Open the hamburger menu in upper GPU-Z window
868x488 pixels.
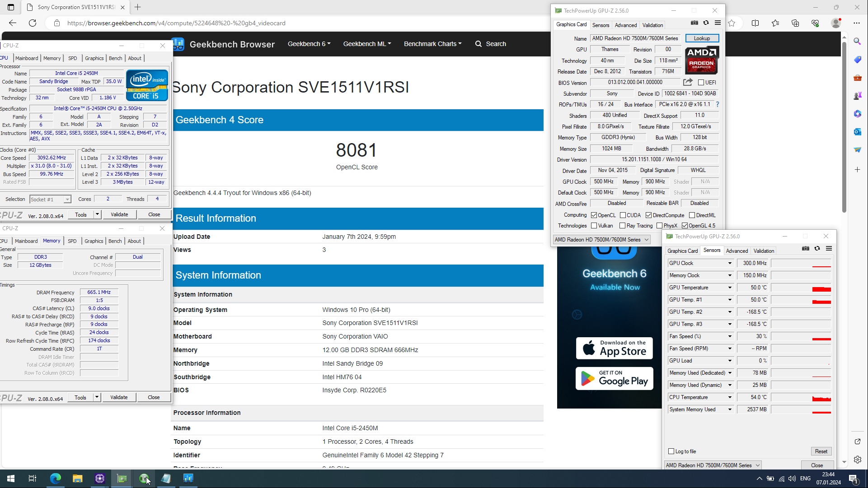pos(718,23)
